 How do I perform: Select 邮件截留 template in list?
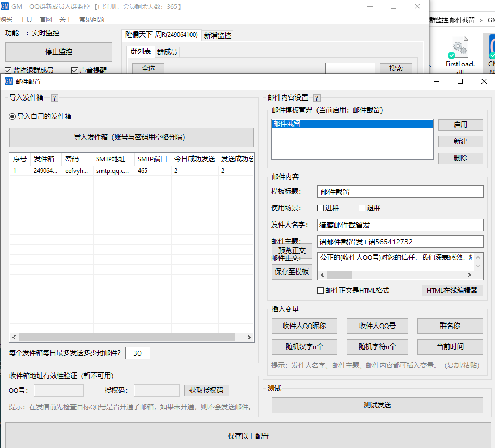(x=352, y=124)
